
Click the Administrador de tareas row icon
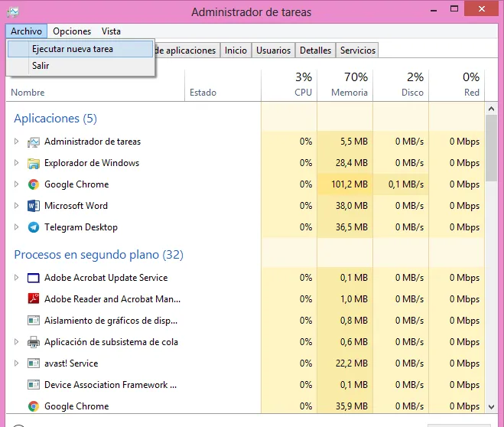(x=34, y=142)
